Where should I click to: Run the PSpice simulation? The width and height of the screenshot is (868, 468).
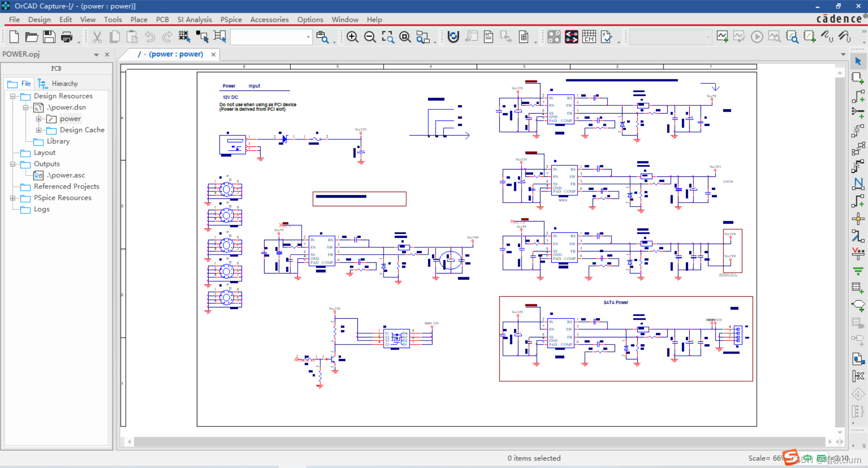tap(757, 37)
